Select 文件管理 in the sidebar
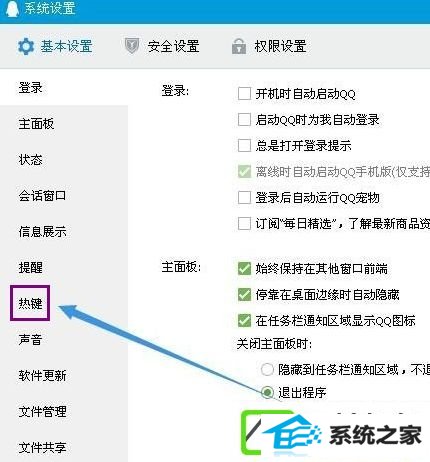The height and width of the screenshot is (462, 430). pos(42,412)
